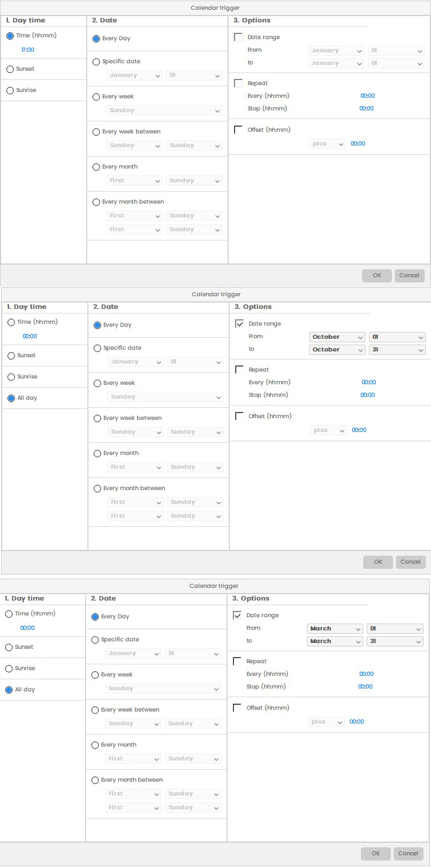
Task: Choose Specific date radio in the 17:00 dialog
Action: (x=96, y=62)
